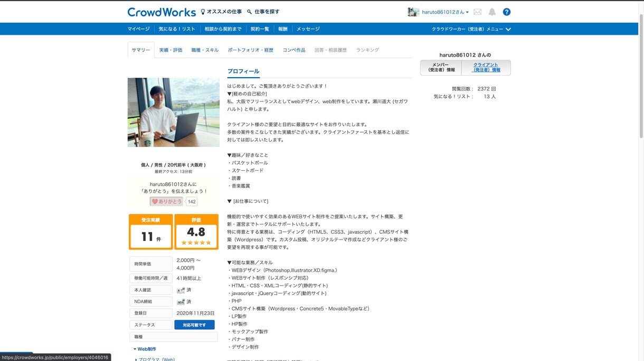Open 報酬 page
This screenshot has height=361, width=644.
click(283, 29)
